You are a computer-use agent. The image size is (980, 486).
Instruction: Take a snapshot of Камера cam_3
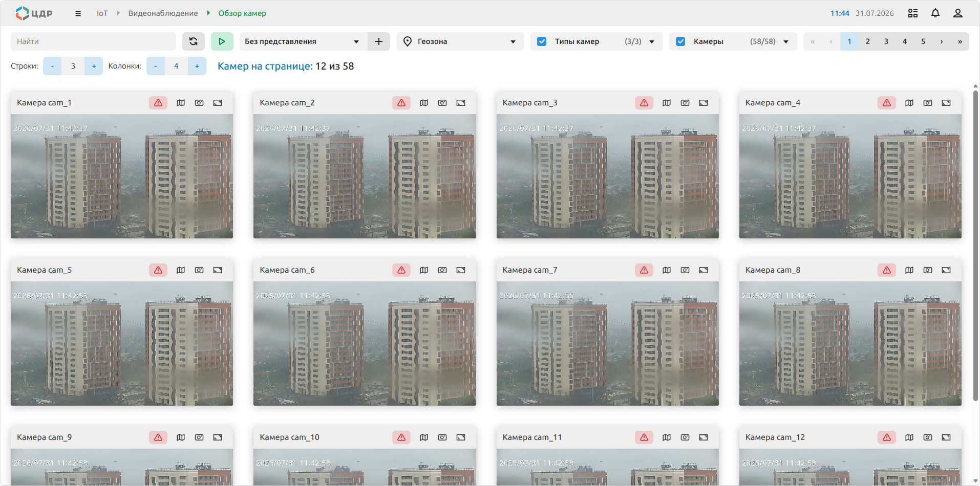[x=685, y=103]
